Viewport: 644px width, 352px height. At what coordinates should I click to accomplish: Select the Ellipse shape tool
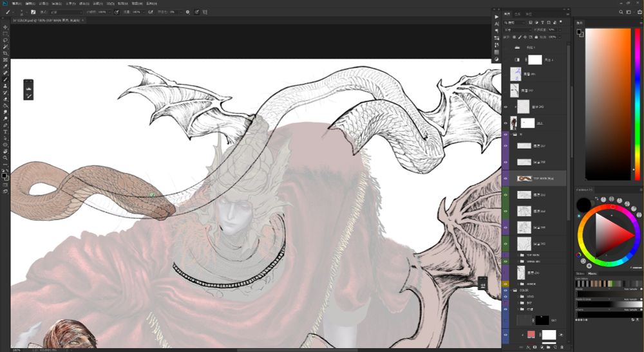click(x=5, y=145)
